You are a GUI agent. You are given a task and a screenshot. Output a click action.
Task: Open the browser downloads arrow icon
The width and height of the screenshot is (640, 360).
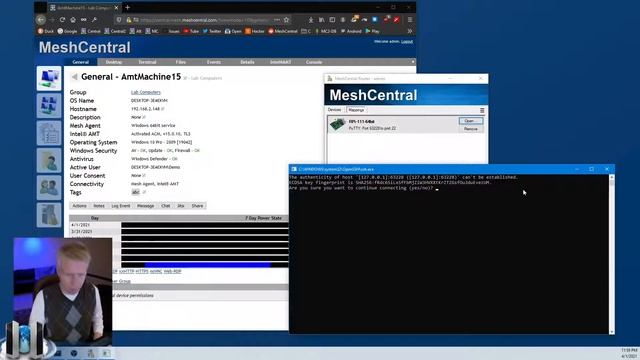pyautogui.click(x=311, y=20)
